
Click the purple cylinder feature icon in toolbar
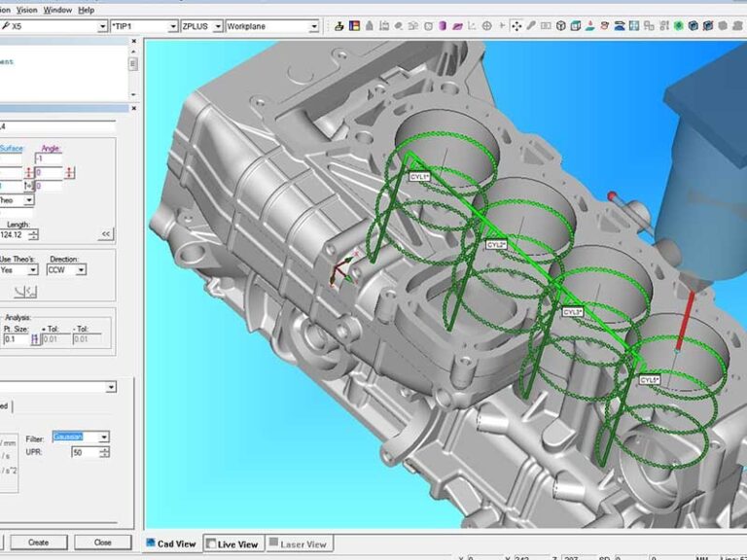coord(443,26)
